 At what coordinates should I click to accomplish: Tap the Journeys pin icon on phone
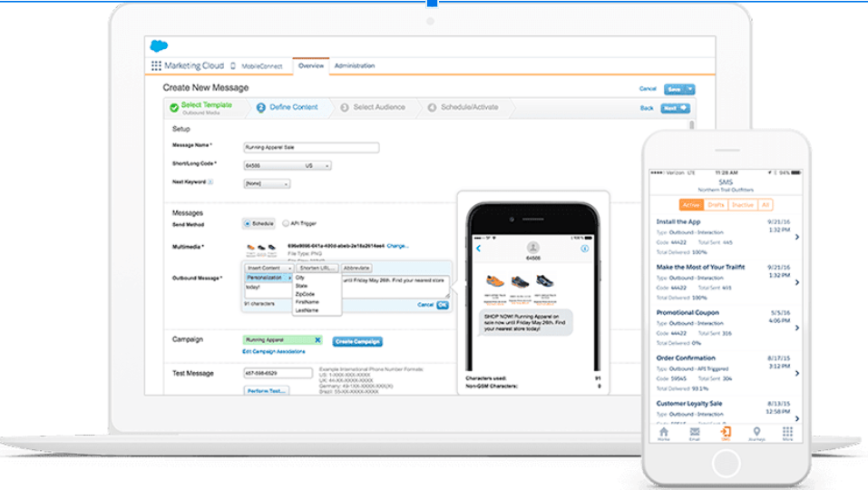tap(756, 434)
